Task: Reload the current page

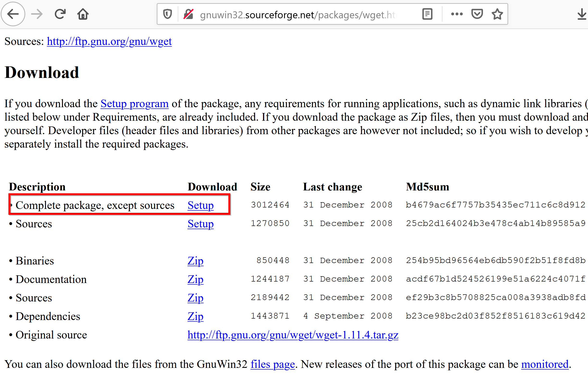Action: click(x=60, y=14)
